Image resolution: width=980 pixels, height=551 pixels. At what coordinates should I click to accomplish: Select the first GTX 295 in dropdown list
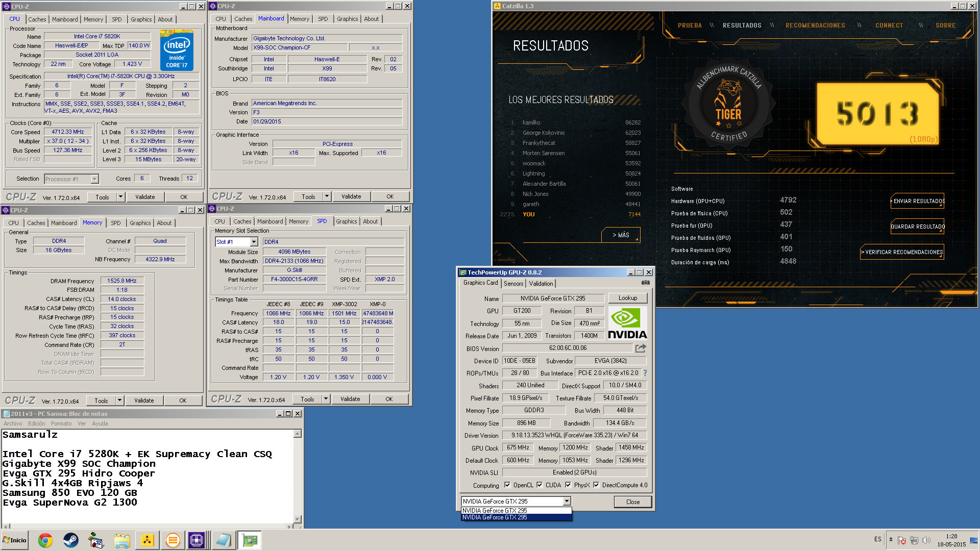coord(516,511)
